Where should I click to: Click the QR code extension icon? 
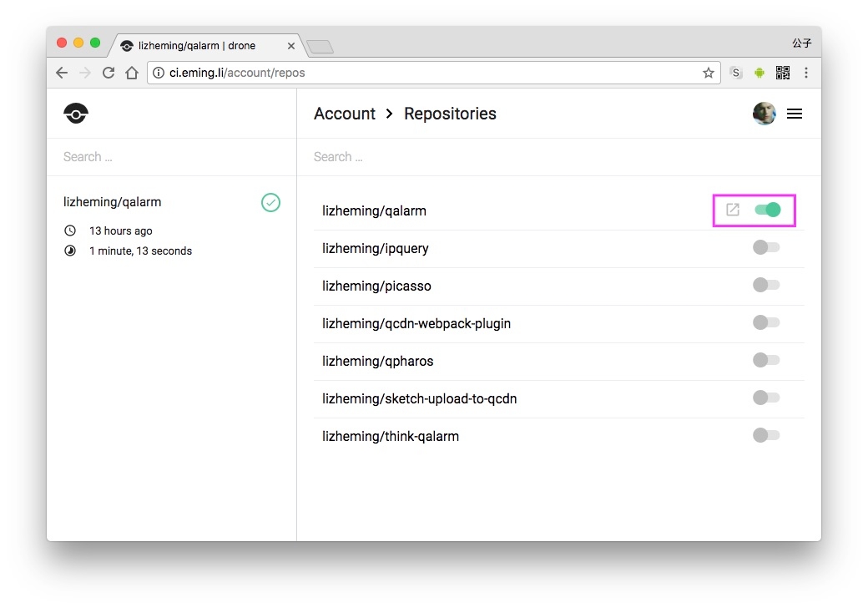tap(783, 73)
